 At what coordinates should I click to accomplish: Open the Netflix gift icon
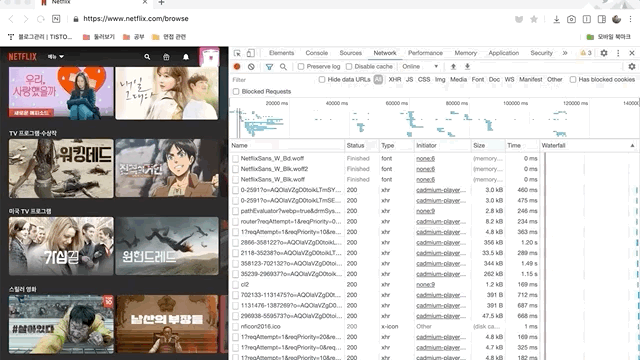pos(166,57)
